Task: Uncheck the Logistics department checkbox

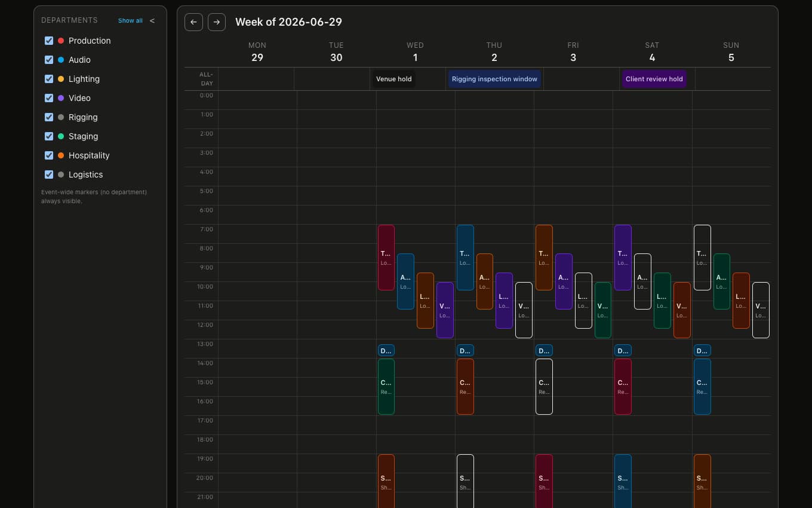Action: 49,175
